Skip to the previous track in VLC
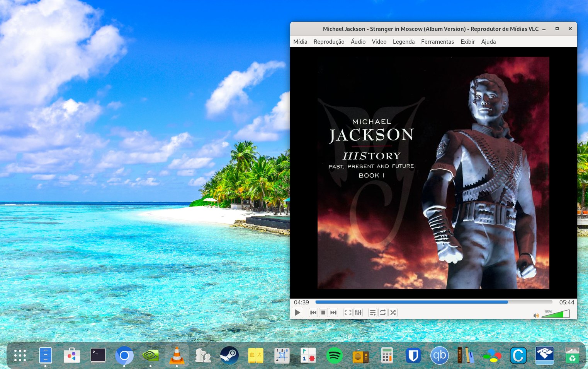This screenshot has height=369, width=588. pos(313,313)
